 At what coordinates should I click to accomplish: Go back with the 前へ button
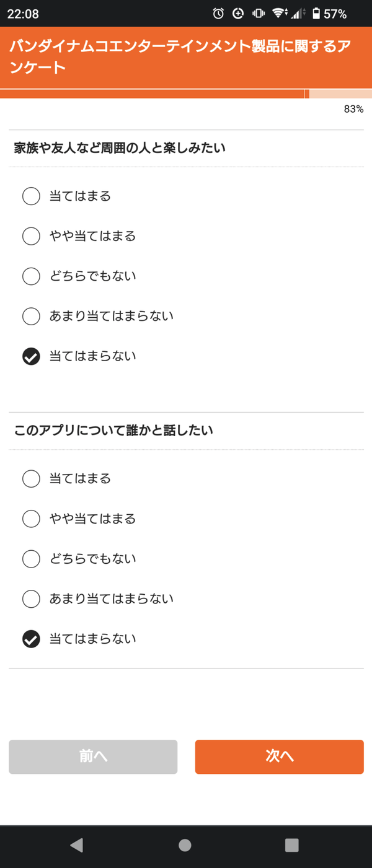click(x=93, y=756)
